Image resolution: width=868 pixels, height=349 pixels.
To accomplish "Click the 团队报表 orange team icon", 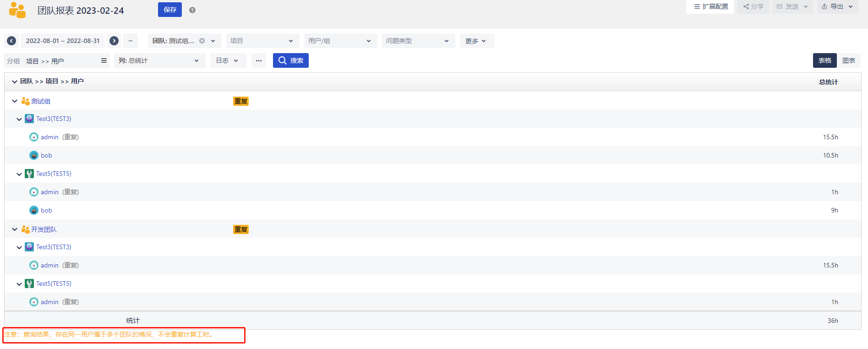I will point(17,10).
